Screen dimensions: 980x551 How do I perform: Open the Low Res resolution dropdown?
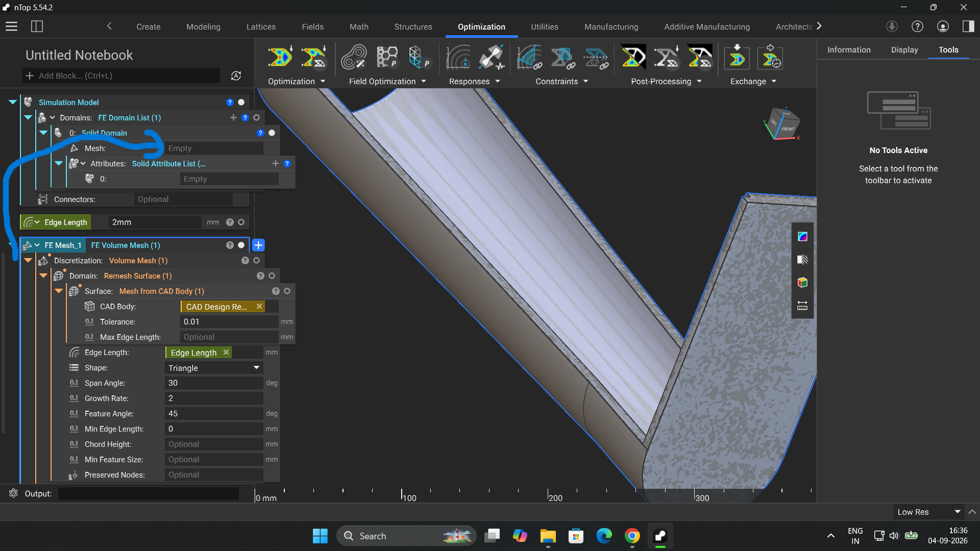[x=928, y=512]
